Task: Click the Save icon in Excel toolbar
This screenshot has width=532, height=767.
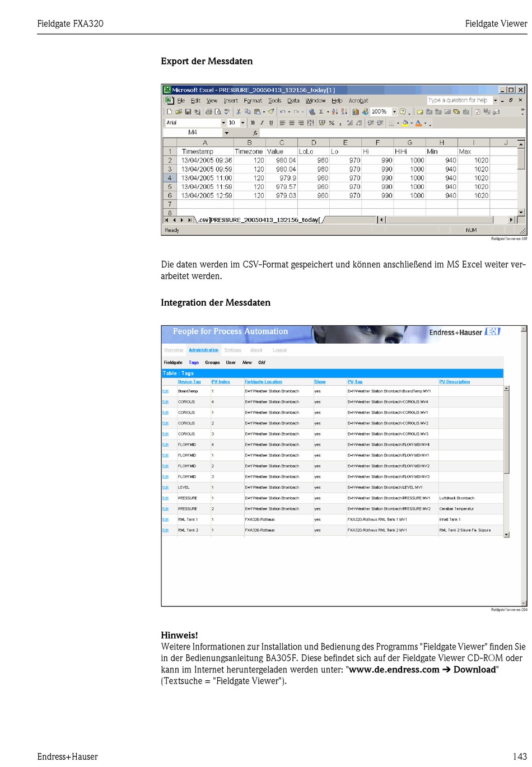Action: 188,112
